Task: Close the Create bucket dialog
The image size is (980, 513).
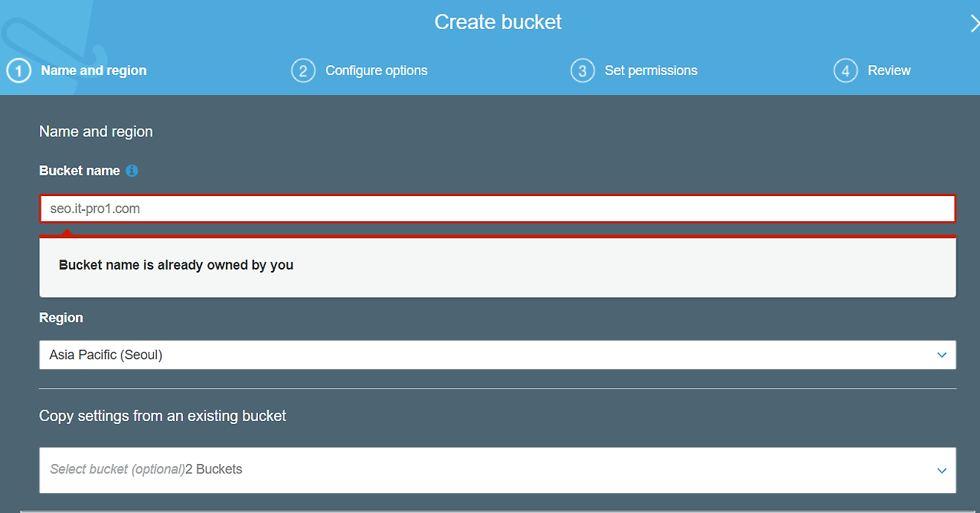Action: [x=974, y=24]
